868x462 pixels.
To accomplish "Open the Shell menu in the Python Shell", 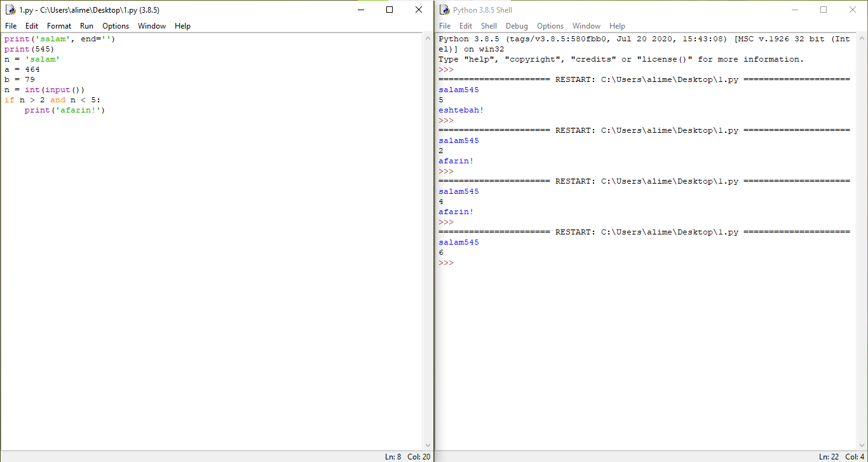I will (x=489, y=26).
